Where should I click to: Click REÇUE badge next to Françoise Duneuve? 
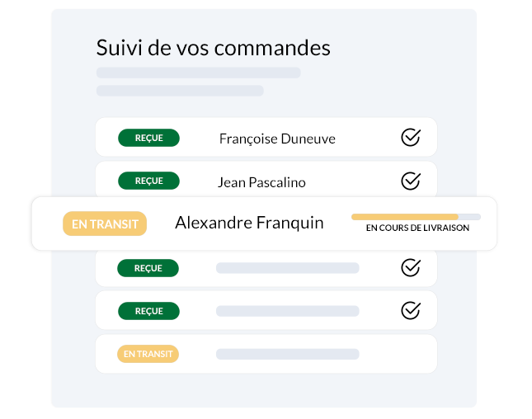pos(148,138)
